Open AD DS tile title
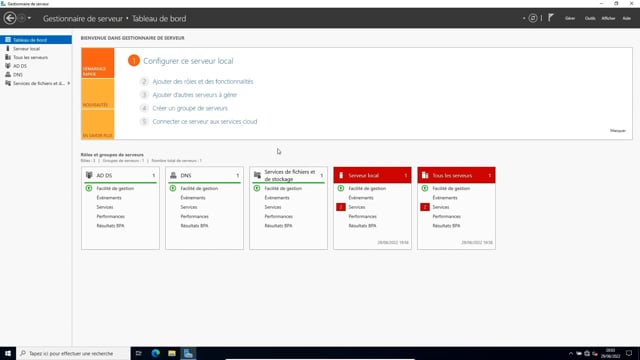The height and width of the screenshot is (360, 640). 104,176
